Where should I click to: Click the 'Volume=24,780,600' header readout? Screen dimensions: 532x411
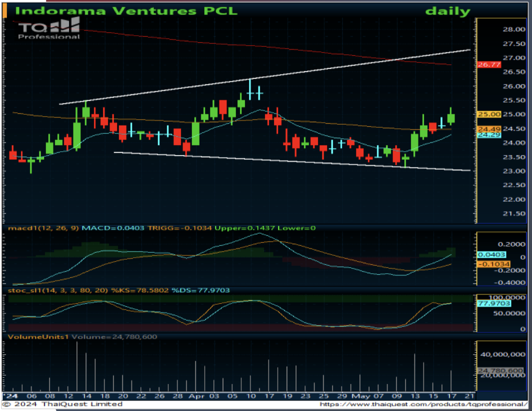(x=114, y=337)
